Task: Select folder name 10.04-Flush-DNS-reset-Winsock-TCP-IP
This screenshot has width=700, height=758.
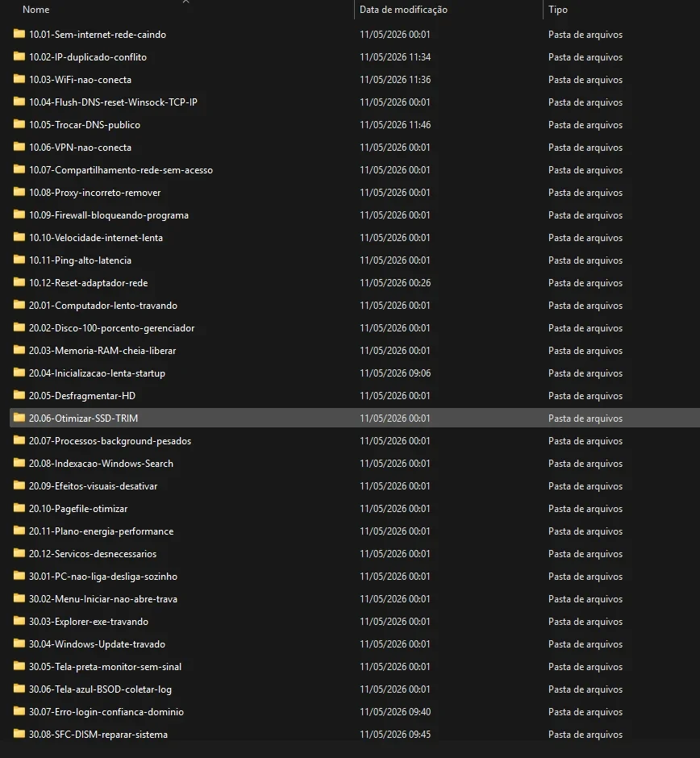Action: pos(113,102)
